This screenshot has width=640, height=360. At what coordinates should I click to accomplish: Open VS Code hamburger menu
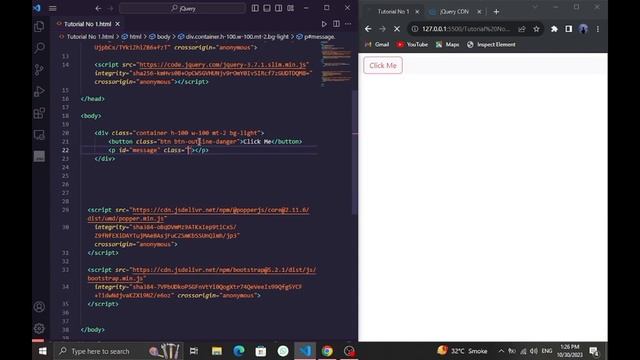point(53,8)
